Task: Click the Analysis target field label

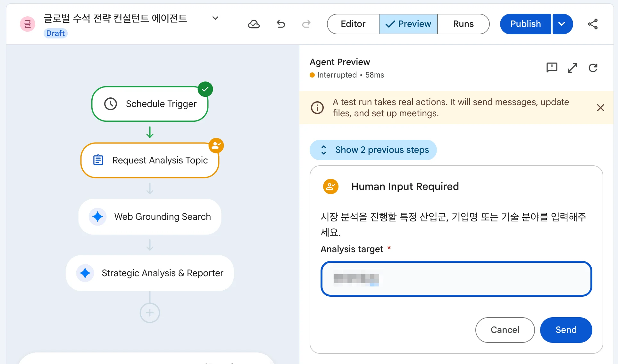Action: pyautogui.click(x=352, y=249)
